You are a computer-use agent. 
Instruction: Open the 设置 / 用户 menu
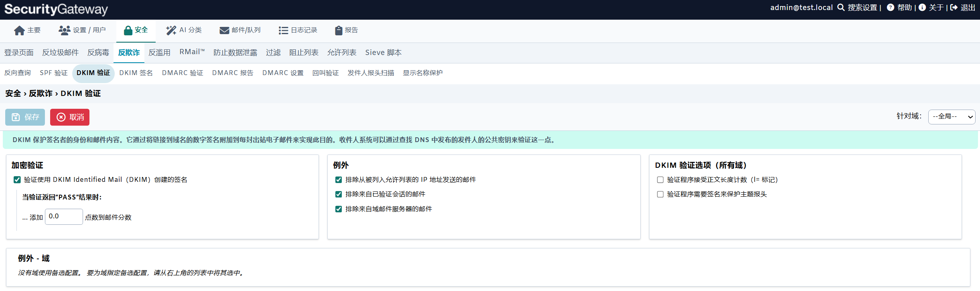[x=82, y=31]
